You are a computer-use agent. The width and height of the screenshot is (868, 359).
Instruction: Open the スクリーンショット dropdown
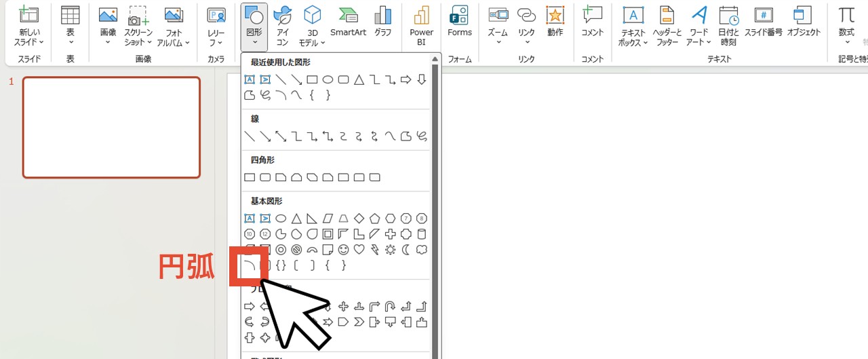point(138,33)
